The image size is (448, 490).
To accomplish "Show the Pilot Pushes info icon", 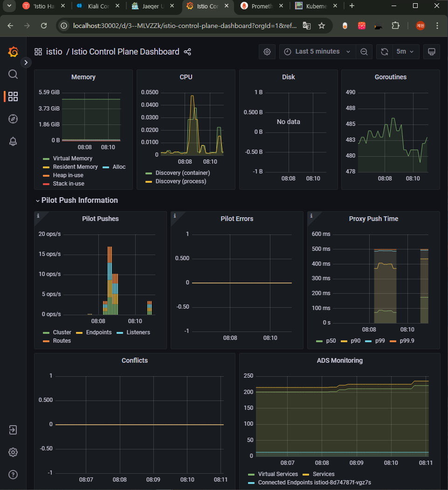I will [x=38, y=215].
